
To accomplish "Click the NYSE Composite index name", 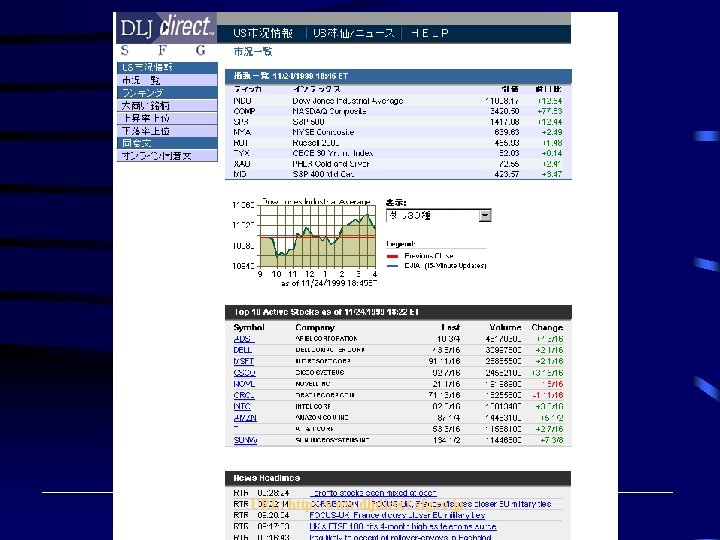I will click(x=323, y=132).
